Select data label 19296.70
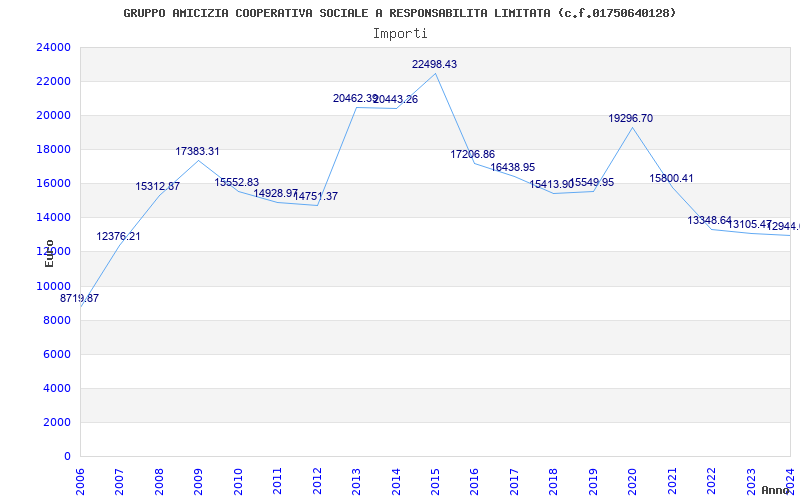 coord(631,118)
